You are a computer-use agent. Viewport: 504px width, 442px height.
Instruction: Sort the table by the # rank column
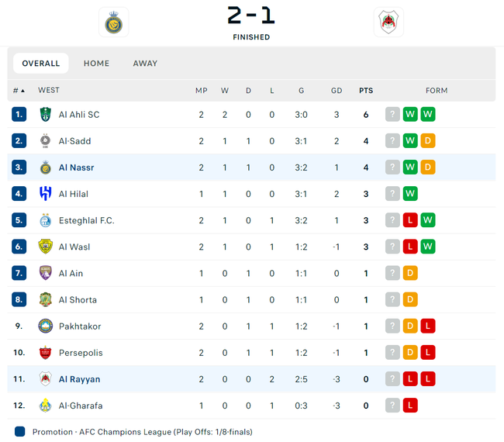(x=19, y=91)
